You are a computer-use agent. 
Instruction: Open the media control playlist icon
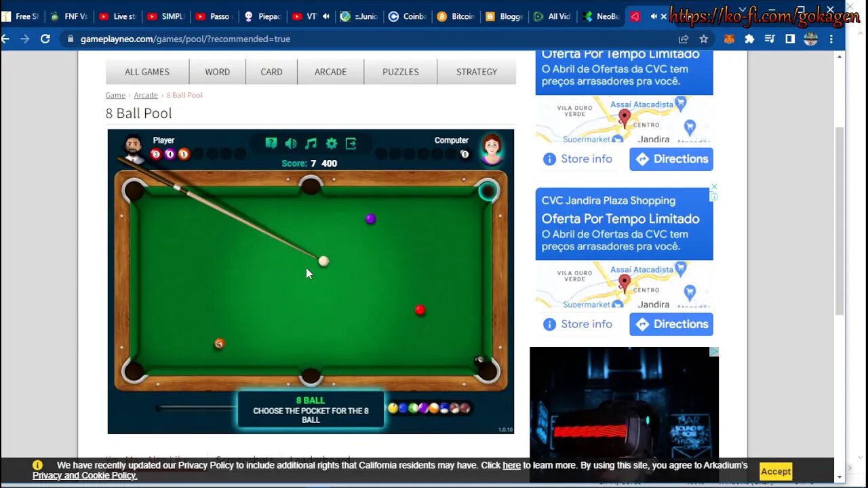tap(770, 39)
